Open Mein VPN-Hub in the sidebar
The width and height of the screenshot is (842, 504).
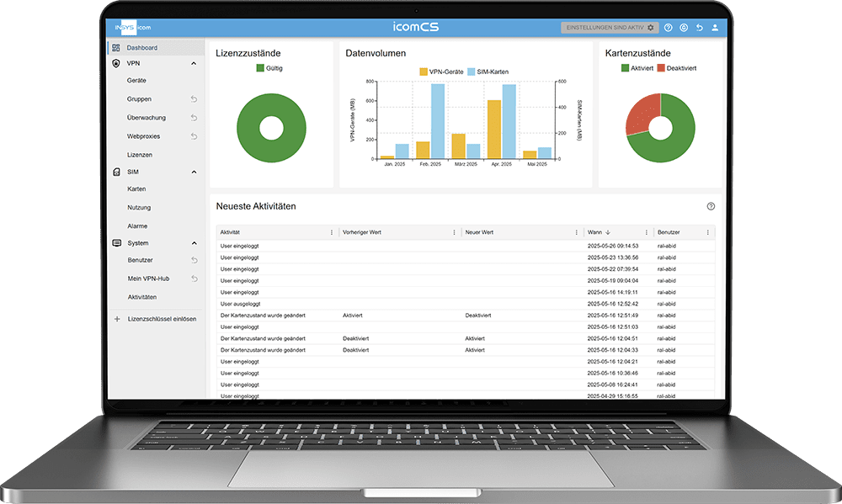148,279
